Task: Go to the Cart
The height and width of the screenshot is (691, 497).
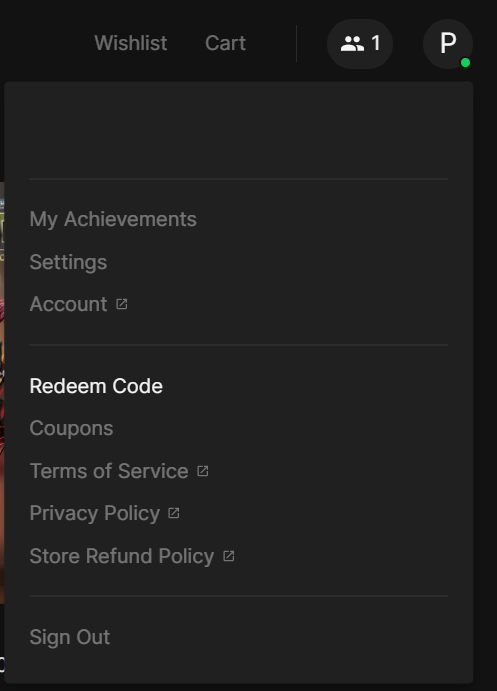Action: point(225,43)
